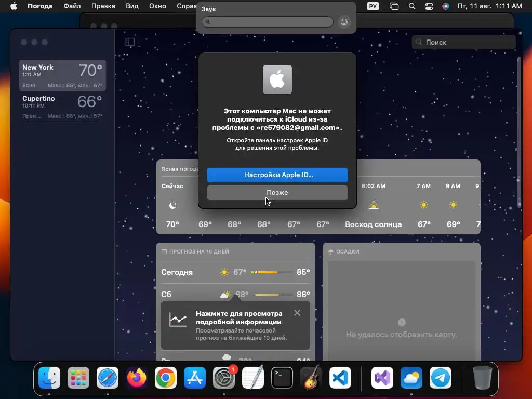Open the Правка menu

(103, 6)
